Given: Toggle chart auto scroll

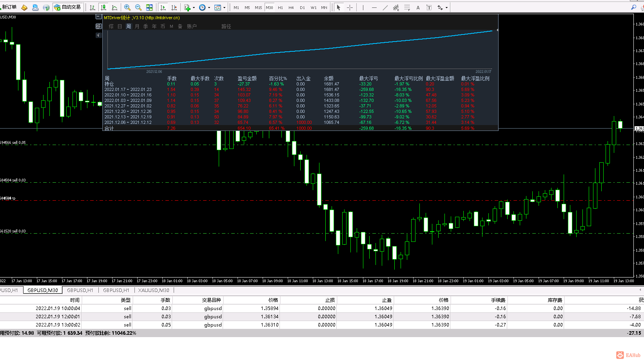Looking at the screenshot, I should tap(163, 7).
